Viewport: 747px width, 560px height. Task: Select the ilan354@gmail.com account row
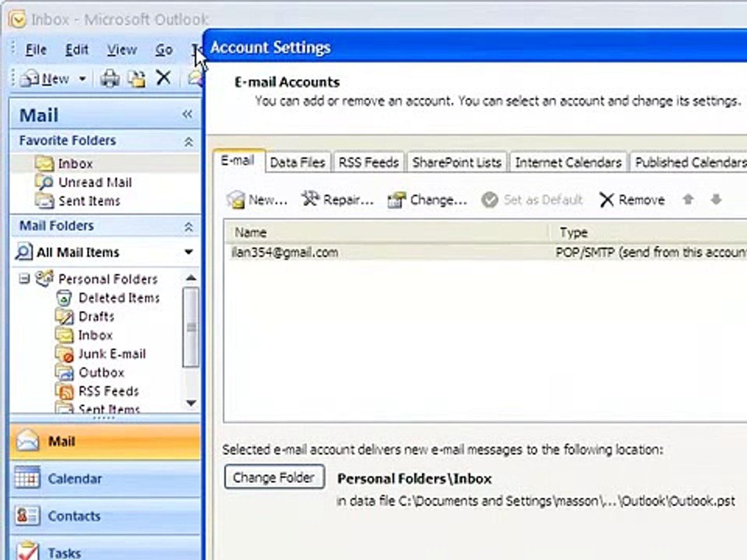(486, 253)
